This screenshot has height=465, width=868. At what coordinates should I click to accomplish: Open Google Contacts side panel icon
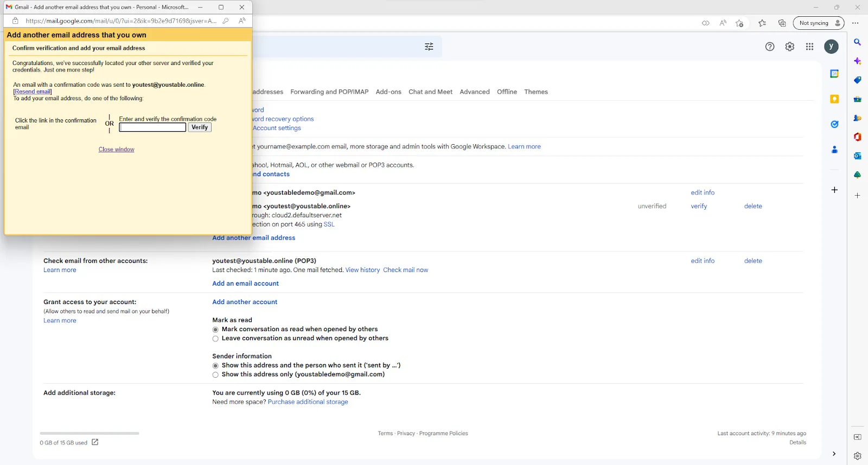(834, 150)
